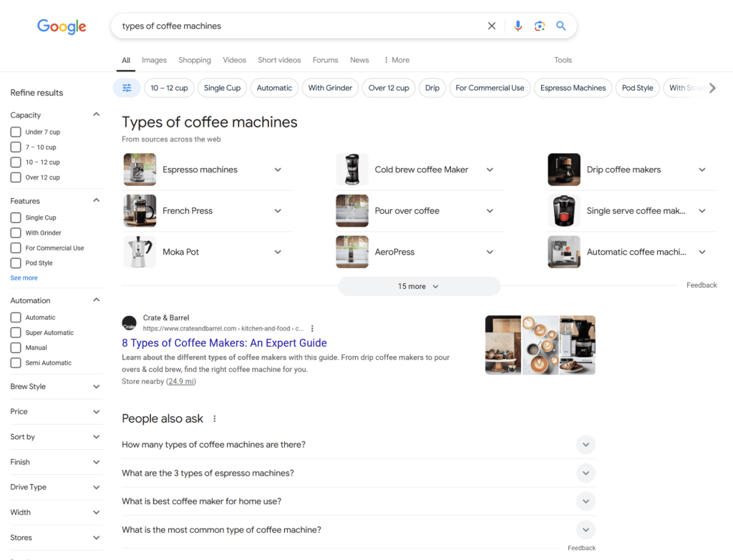
Task: Switch to the Shopping tab
Action: tap(194, 60)
